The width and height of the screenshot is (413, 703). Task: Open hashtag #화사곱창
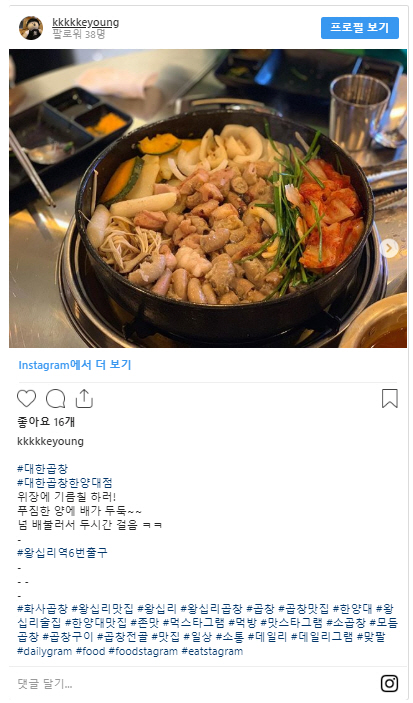tap(43, 609)
